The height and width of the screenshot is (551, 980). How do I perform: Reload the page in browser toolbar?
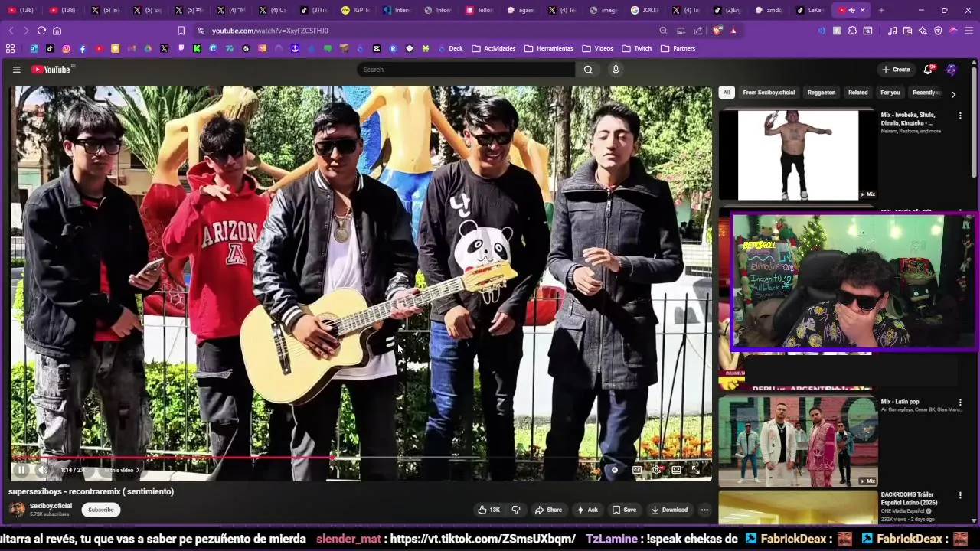(41, 31)
